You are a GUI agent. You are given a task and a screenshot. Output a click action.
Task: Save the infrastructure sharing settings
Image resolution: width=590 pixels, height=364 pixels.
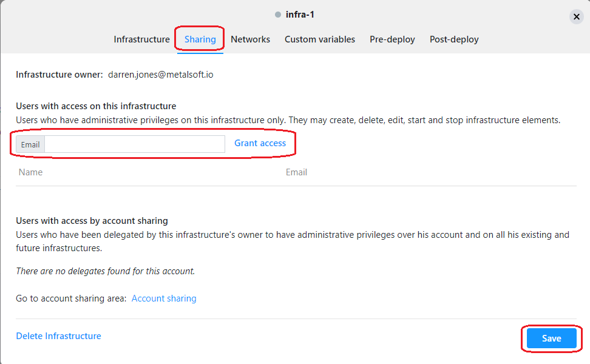click(551, 339)
